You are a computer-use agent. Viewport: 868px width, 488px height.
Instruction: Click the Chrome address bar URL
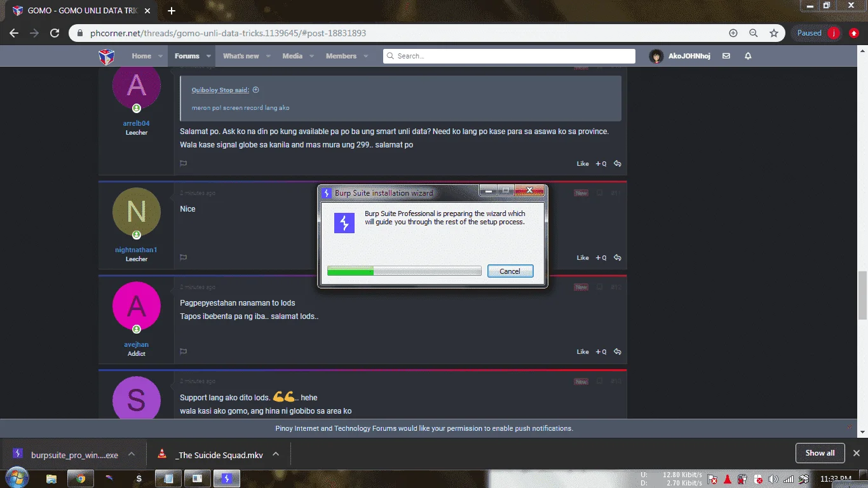229,33
